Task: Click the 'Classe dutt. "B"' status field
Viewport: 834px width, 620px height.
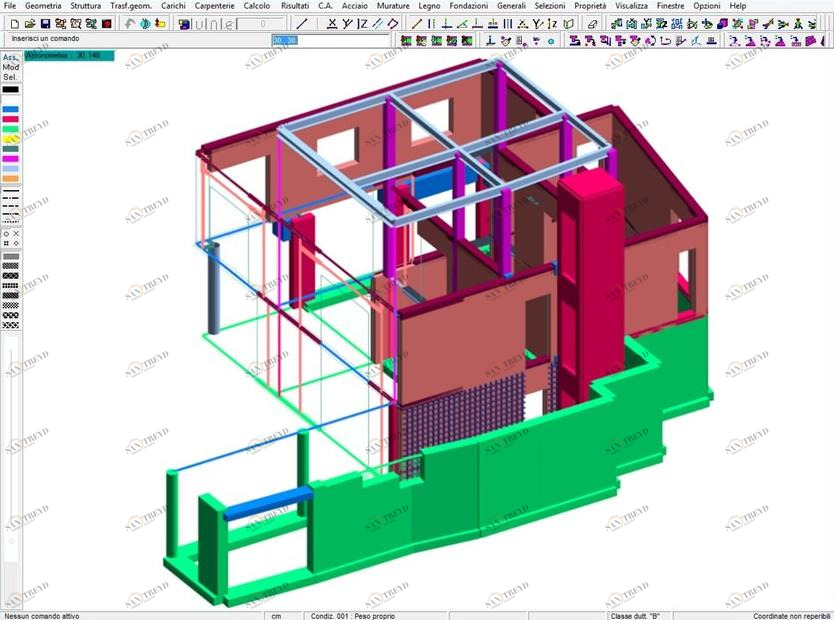Action: (x=634, y=615)
